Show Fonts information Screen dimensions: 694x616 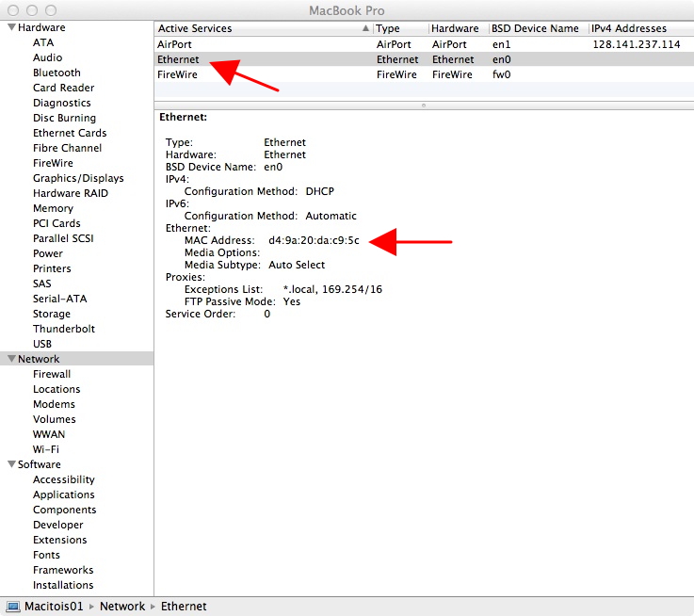pos(46,555)
